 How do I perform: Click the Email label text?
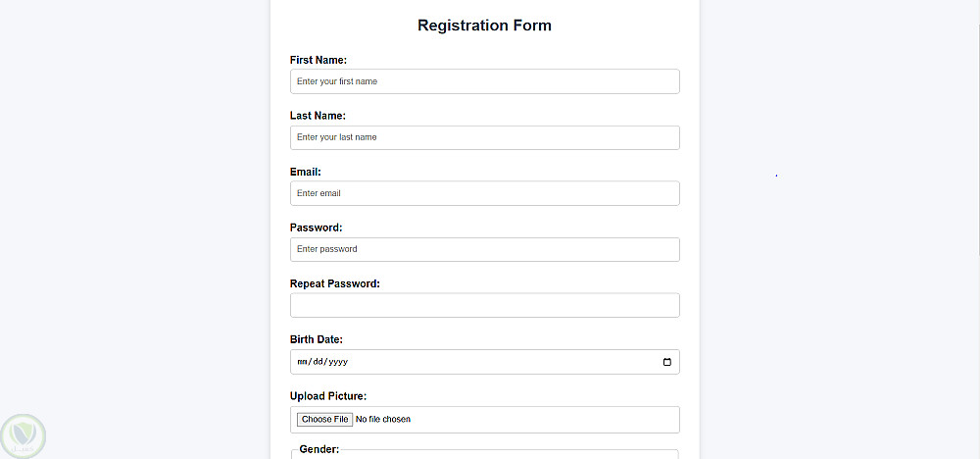[x=306, y=172]
